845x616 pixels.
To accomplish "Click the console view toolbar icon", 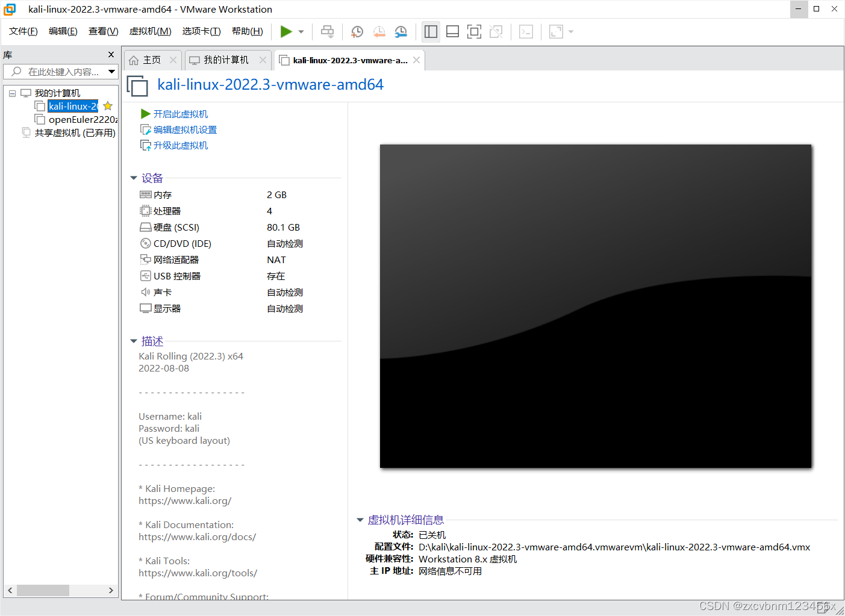I will pos(526,31).
